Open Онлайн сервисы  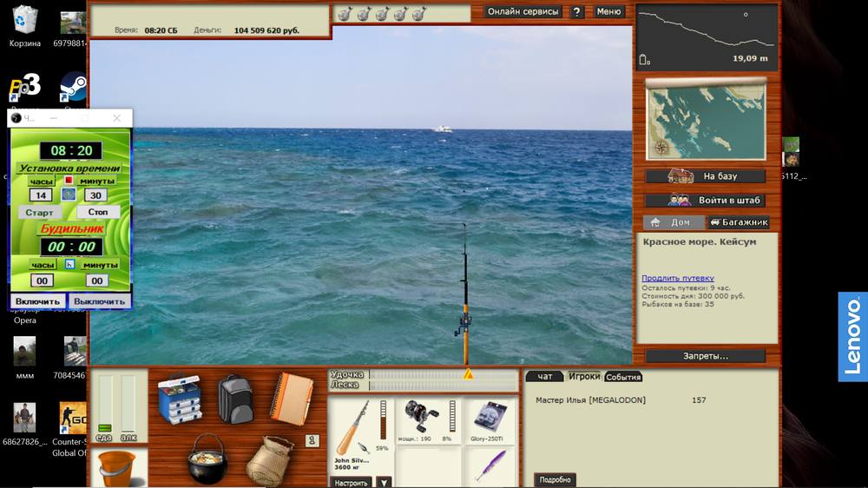pyautogui.click(x=523, y=11)
